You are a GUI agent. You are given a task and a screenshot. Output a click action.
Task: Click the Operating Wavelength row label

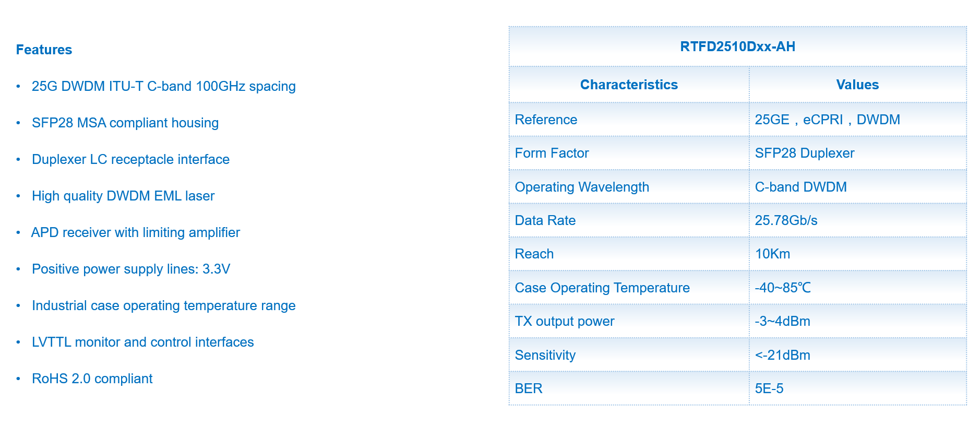582,187
